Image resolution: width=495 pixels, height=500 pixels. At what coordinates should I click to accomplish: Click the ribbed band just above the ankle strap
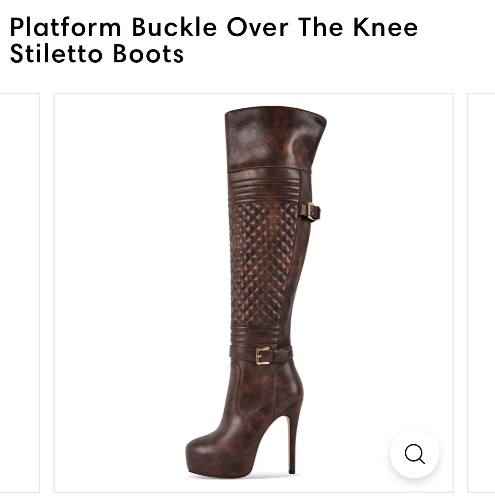pyautogui.click(x=256, y=336)
